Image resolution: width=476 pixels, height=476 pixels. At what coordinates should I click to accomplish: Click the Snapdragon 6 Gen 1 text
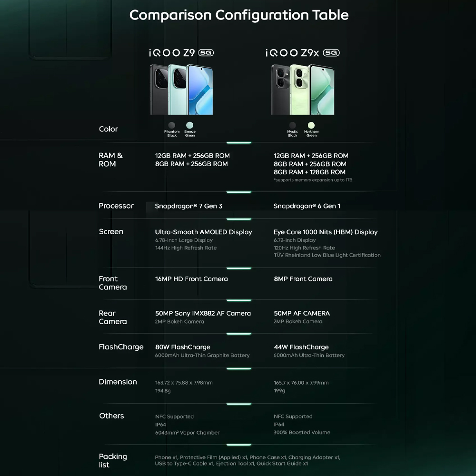(307, 206)
